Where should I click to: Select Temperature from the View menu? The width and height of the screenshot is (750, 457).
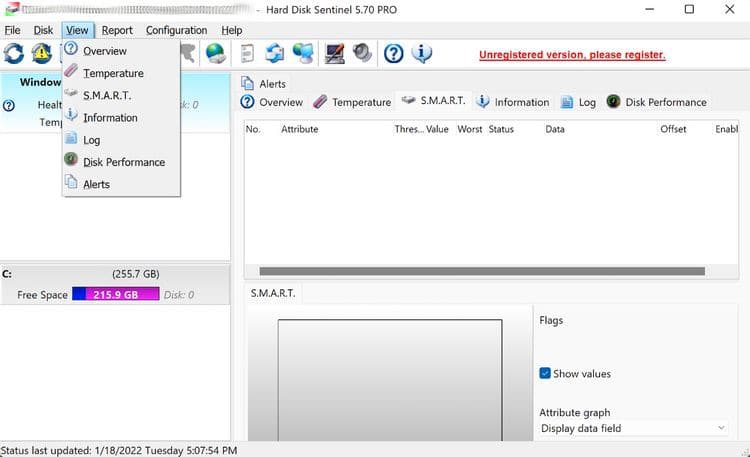(x=113, y=73)
